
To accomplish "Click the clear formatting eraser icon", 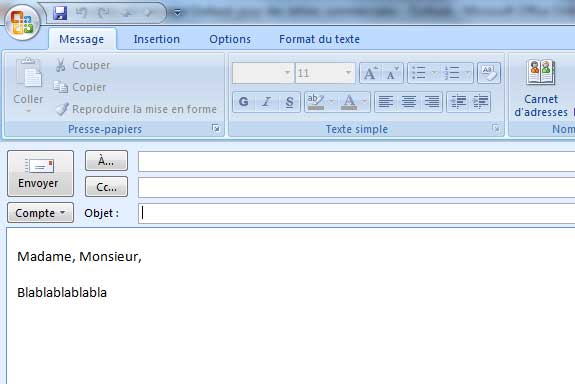I will tap(489, 73).
